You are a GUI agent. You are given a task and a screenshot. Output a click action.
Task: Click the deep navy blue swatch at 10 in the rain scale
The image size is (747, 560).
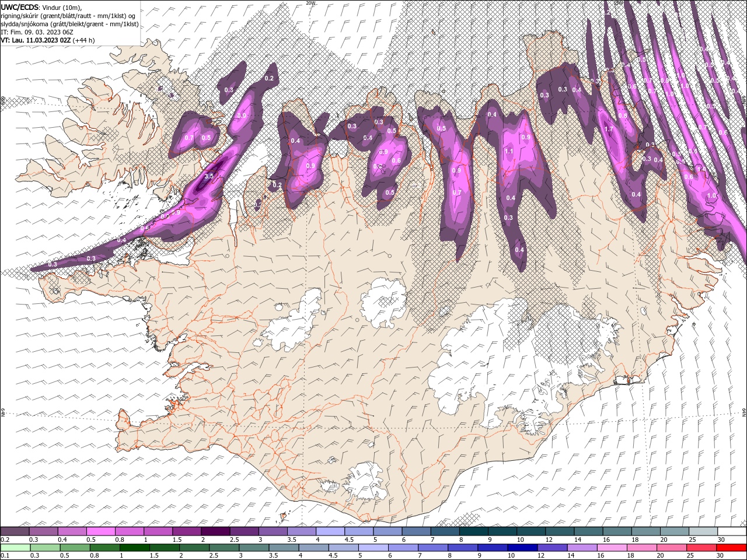pos(522,548)
